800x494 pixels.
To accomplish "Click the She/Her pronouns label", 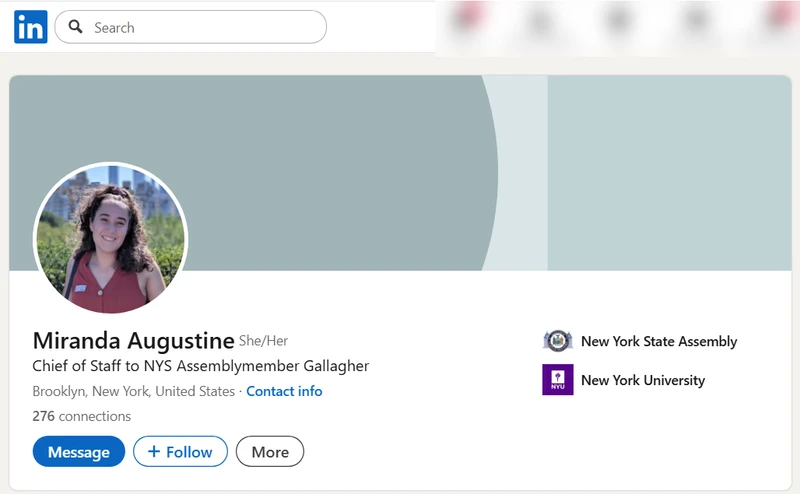I will [264, 341].
